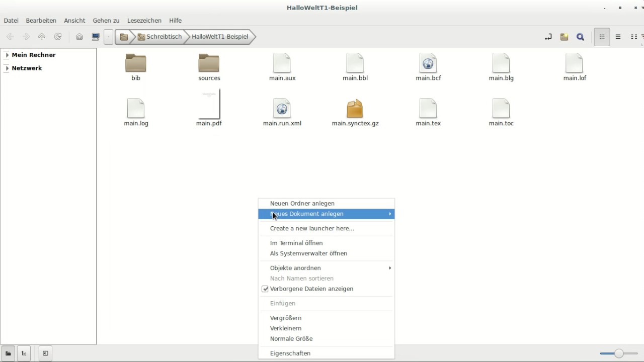Open the search magnifier tool
644x362 pixels.
coord(581,37)
